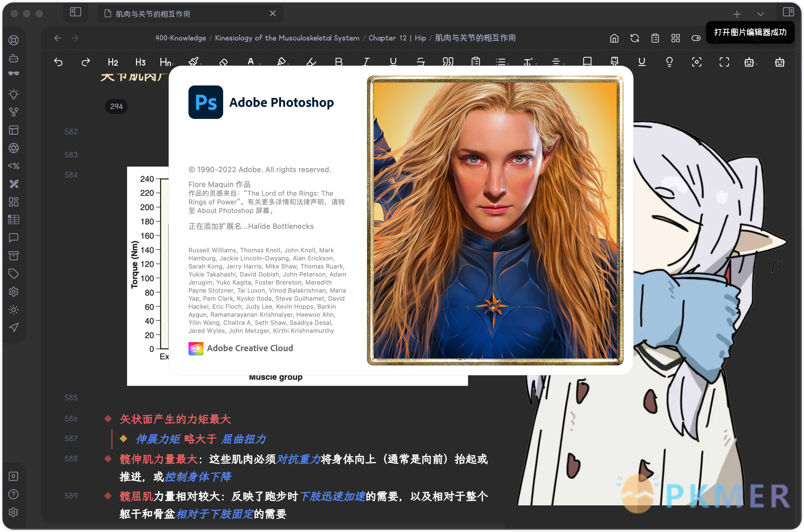
Task: Click the 对抗重力 highlighted text
Action: 298,459
